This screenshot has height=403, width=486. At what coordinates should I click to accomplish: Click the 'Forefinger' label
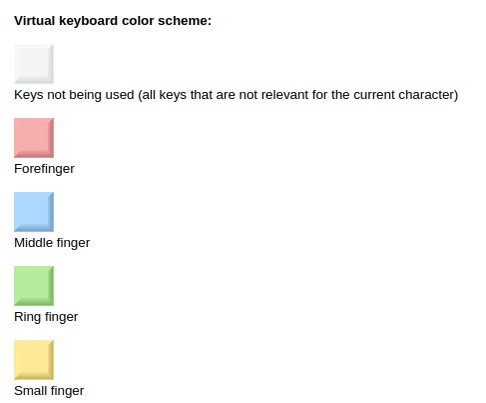pos(44,169)
